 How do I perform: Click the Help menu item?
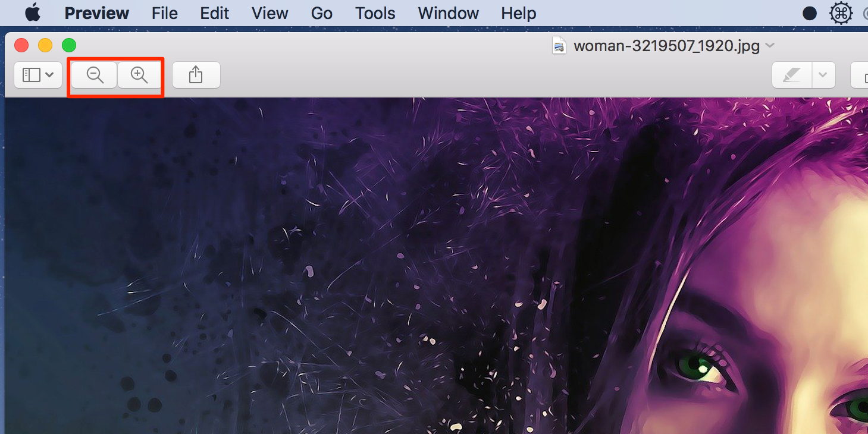(x=518, y=12)
